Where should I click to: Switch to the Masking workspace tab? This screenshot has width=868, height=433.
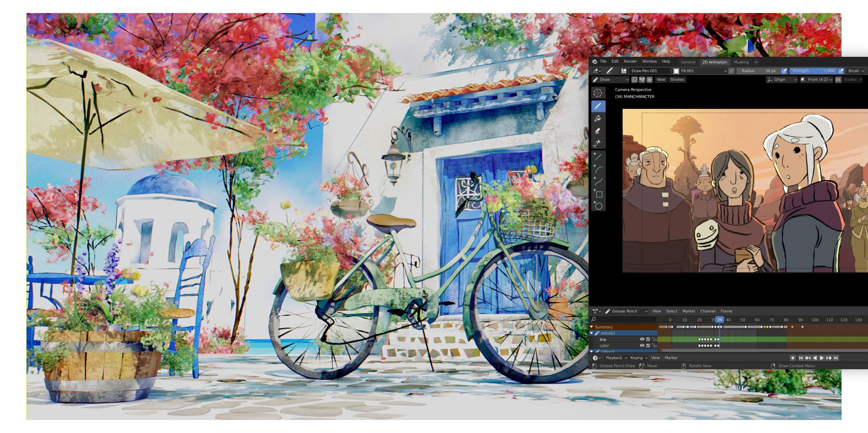(741, 62)
